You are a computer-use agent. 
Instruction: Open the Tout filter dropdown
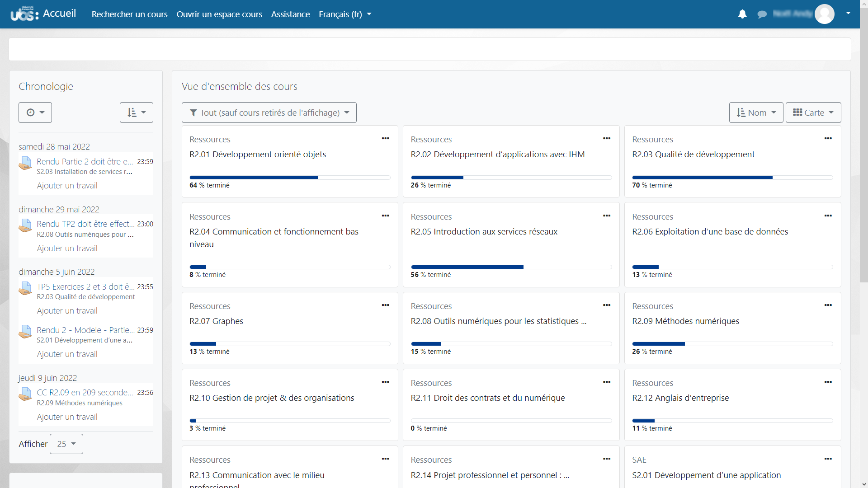[269, 113]
